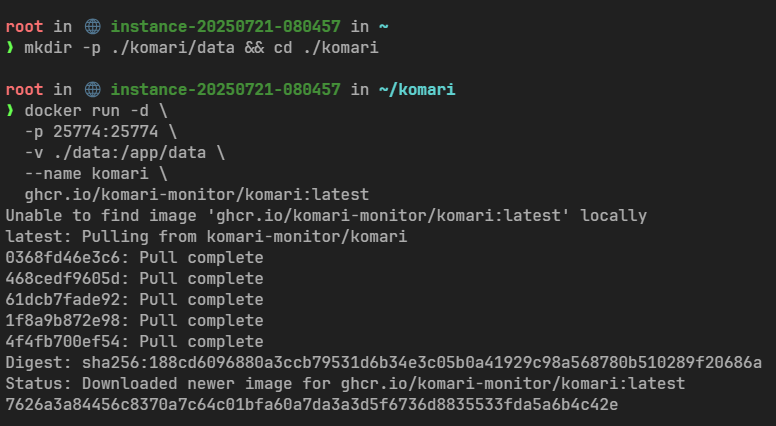Click layer 1f8a9b872e98 Pull complete line
The width and height of the screenshot is (776, 426).
(134, 321)
